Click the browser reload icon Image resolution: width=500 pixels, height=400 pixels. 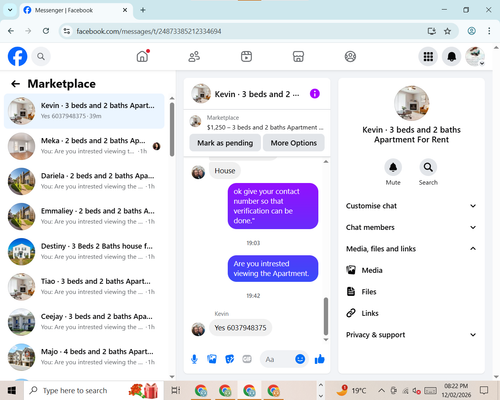click(x=46, y=31)
